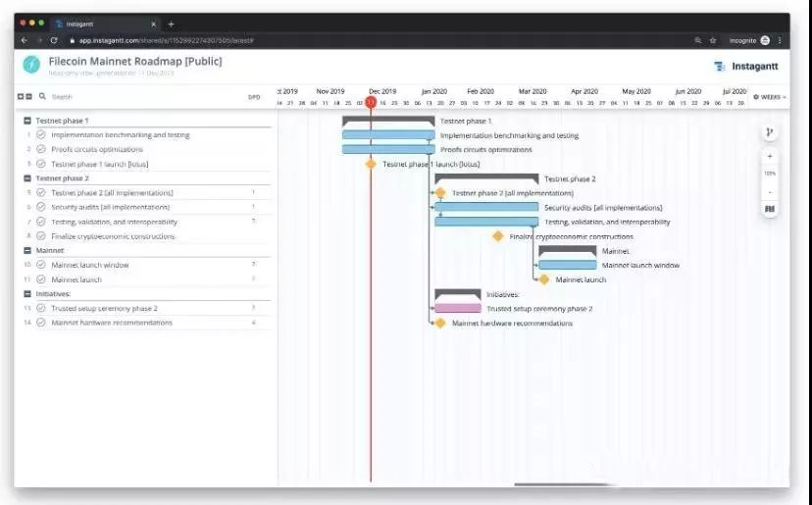Viewport: 812px width, 505px height.
Task: Reload the page with refresh icon
Action: pyautogui.click(x=54, y=40)
